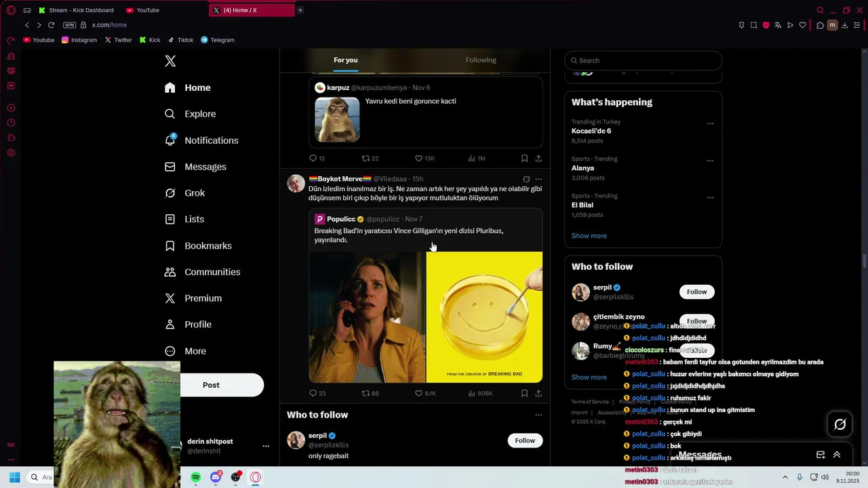Go to Home in X navigation

pos(188,87)
